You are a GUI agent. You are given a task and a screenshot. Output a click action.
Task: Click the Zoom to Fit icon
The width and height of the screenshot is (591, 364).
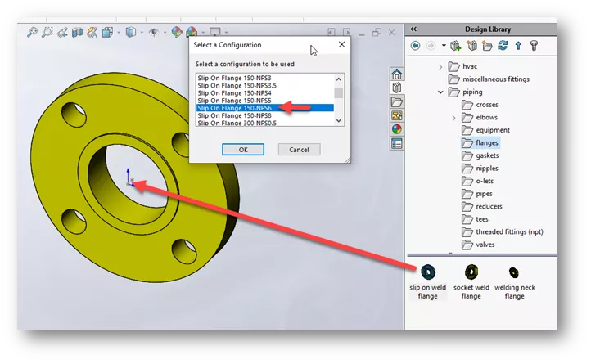(x=32, y=33)
